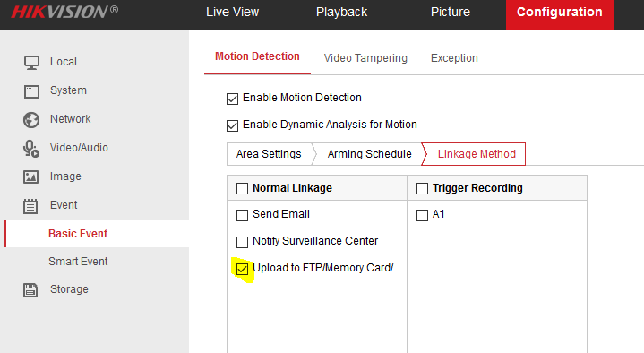Click the Local monitor icon in sidebar
The image size is (644, 353).
[x=31, y=63]
